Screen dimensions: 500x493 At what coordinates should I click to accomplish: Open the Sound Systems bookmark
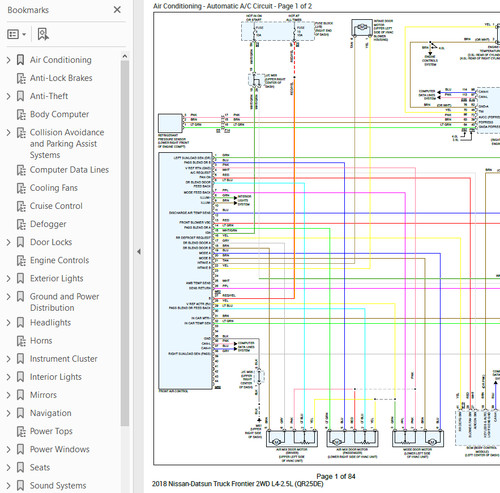(58, 486)
